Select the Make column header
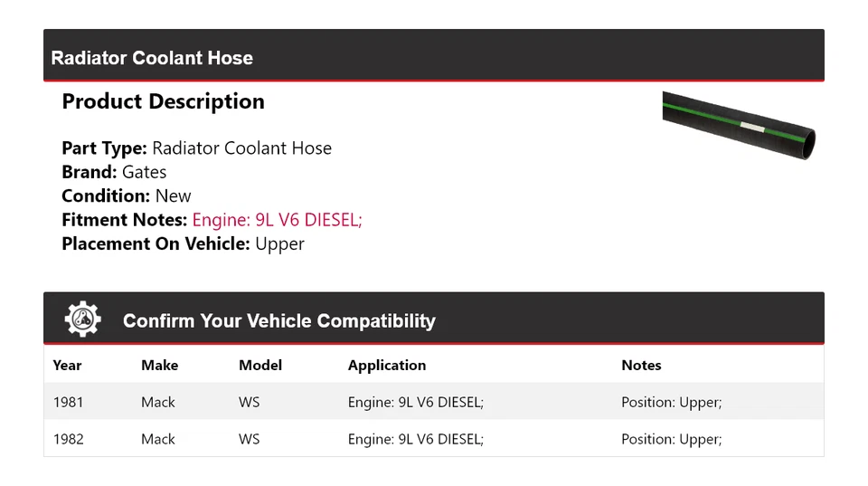The image size is (868, 486). (159, 366)
